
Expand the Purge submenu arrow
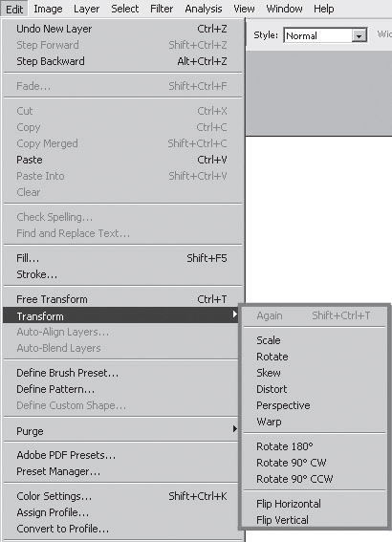click(234, 429)
